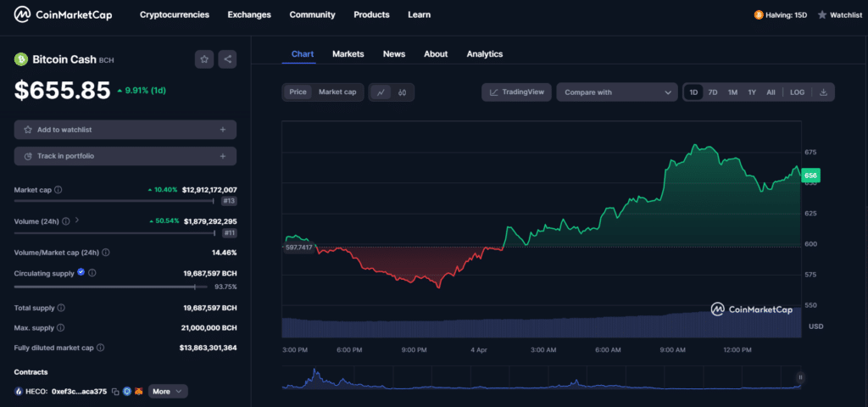Open the Products menu
The image size is (868, 407).
point(371,15)
